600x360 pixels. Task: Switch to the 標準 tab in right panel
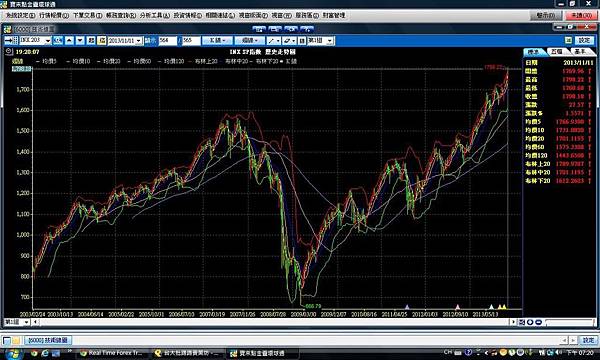(534, 52)
